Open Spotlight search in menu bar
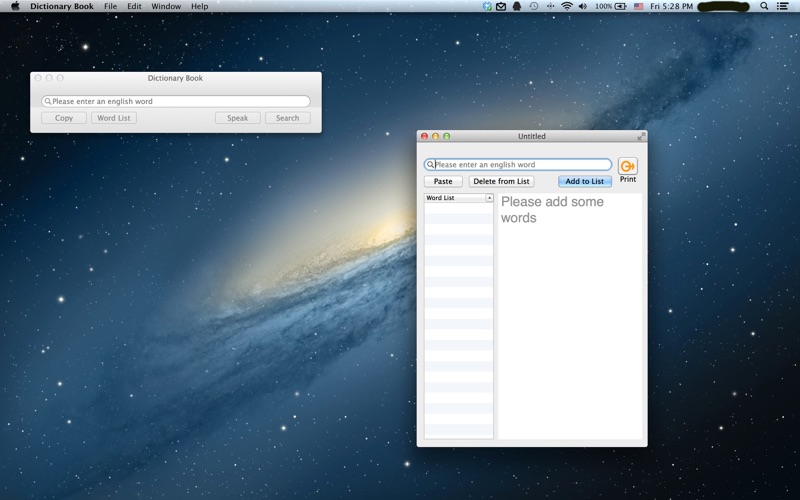The width and height of the screenshot is (800, 500). (x=765, y=6)
